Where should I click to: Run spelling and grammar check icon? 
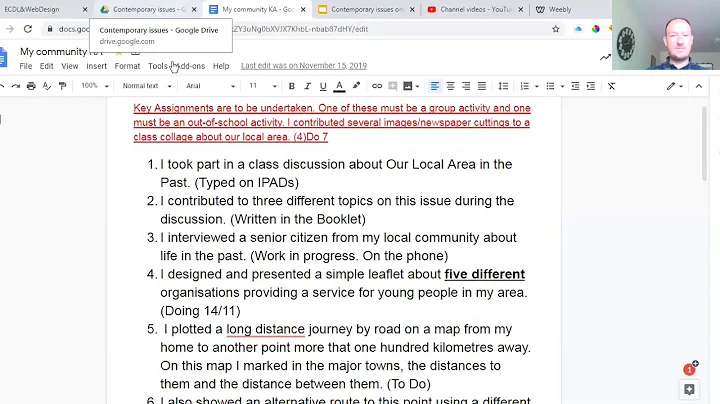pyautogui.click(x=47, y=86)
